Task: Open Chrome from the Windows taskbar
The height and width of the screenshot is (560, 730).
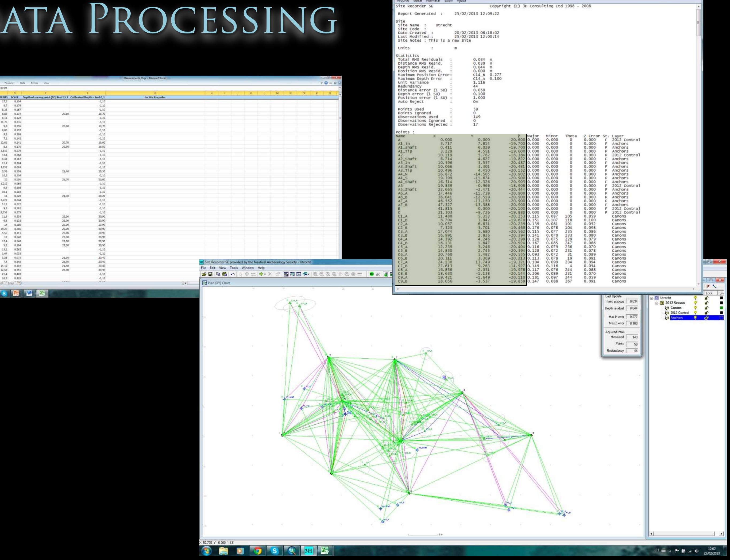Action: [258, 551]
